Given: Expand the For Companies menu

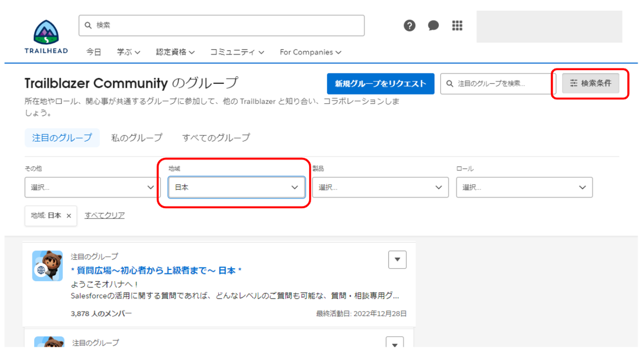Looking at the screenshot, I should point(311,52).
